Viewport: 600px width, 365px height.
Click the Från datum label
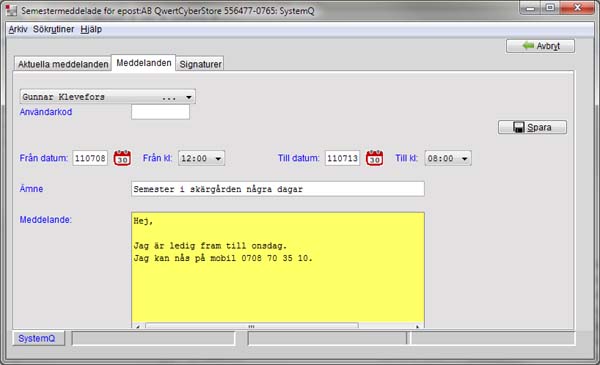[44, 158]
